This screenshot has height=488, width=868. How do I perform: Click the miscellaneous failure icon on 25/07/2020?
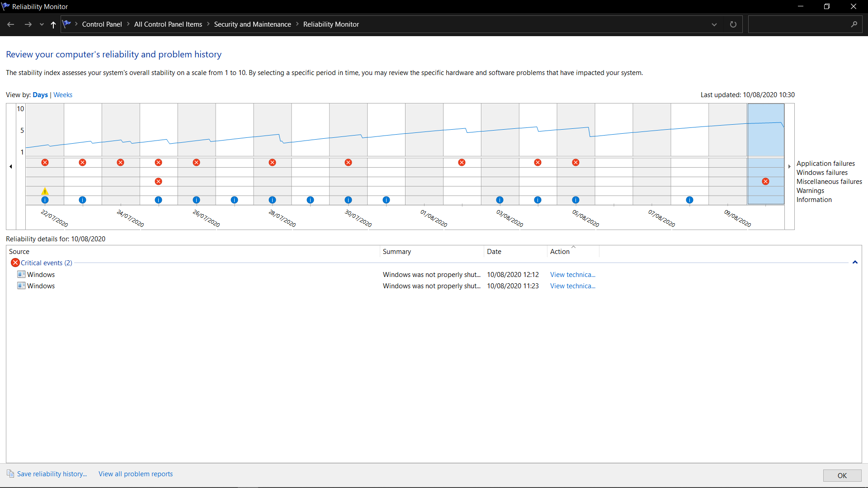(158, 181)
